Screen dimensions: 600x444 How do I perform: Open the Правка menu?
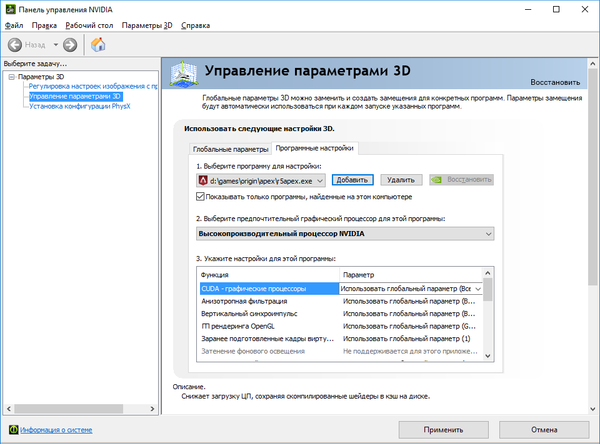44,25
